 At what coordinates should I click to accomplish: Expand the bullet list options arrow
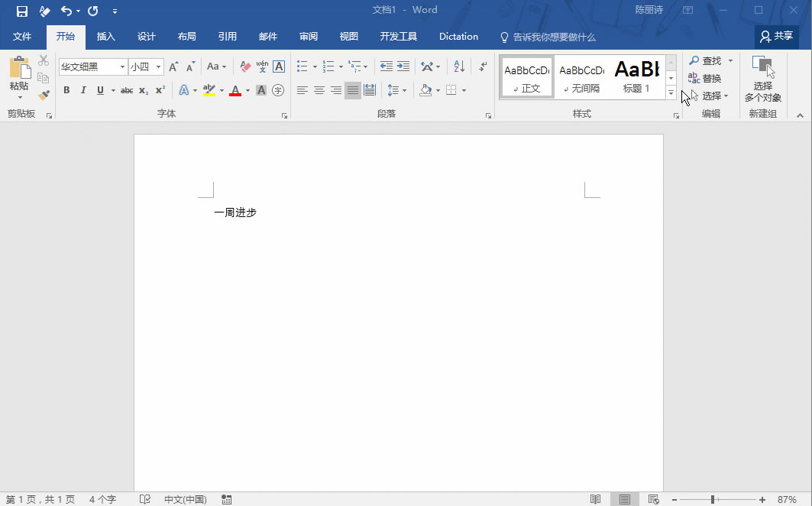click(x=315, y=66)
